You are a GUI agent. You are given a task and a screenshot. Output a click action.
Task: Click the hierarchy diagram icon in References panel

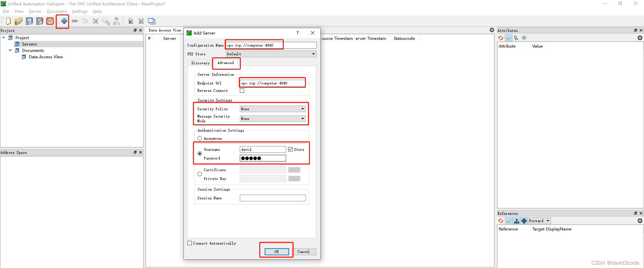click(x=517, y=221)
